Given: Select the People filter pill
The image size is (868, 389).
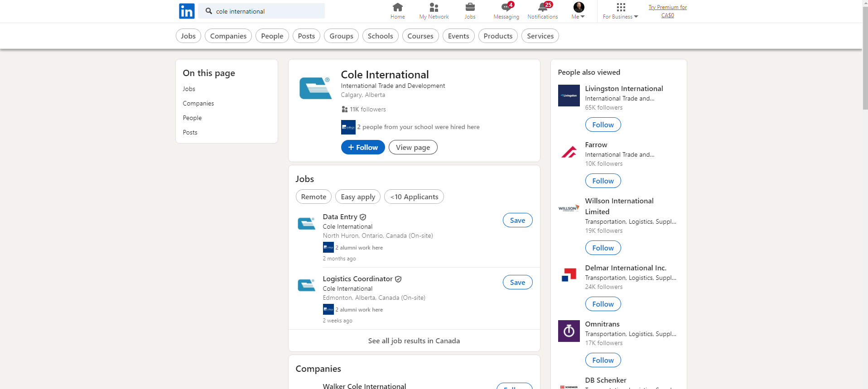Looking at the screenshot, I should coord(272,36).
